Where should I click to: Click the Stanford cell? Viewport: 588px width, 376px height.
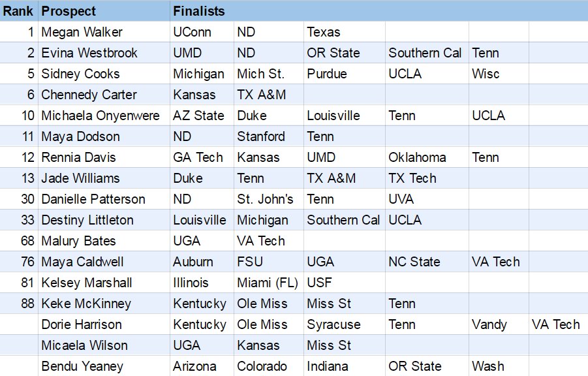point(268,136)
